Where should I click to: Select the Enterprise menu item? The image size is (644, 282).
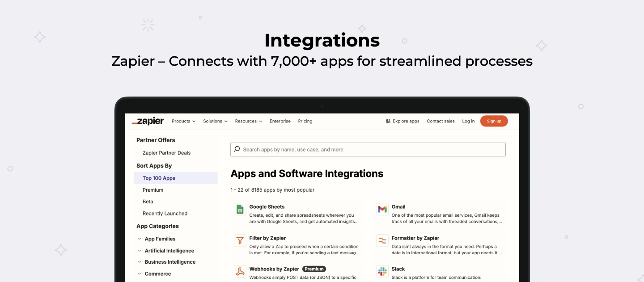click(280, 121)
